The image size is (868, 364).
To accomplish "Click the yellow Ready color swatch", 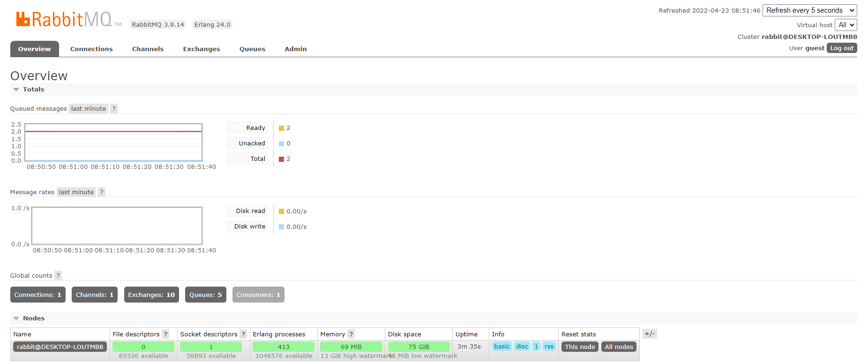I will tap(281, 128).
